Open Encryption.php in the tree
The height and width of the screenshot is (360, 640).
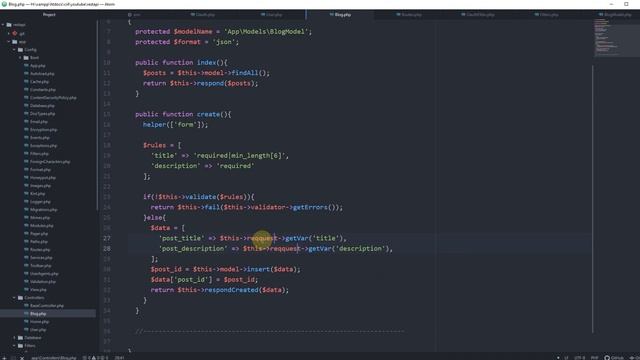pyautogui.click(x=44, y=130)
